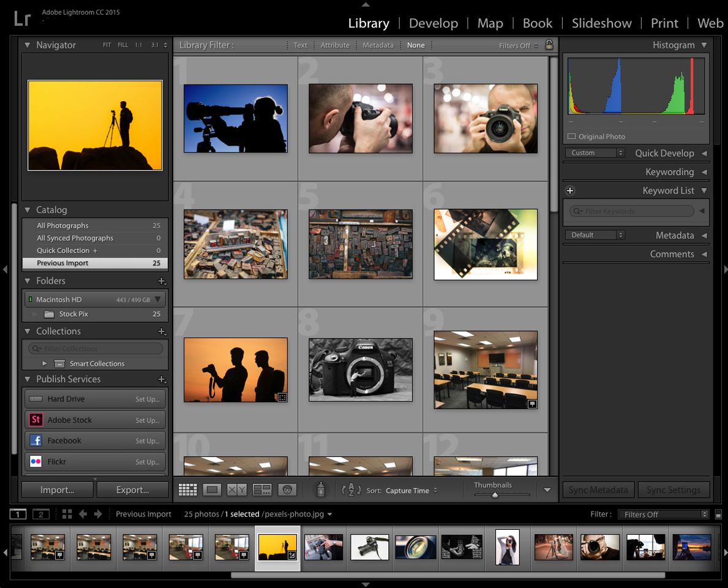The width and height of the screenshot is (728, 588).
Task: Click the Lightroom Lr logo
Action: pyautogui.click(x=22, y=18)
